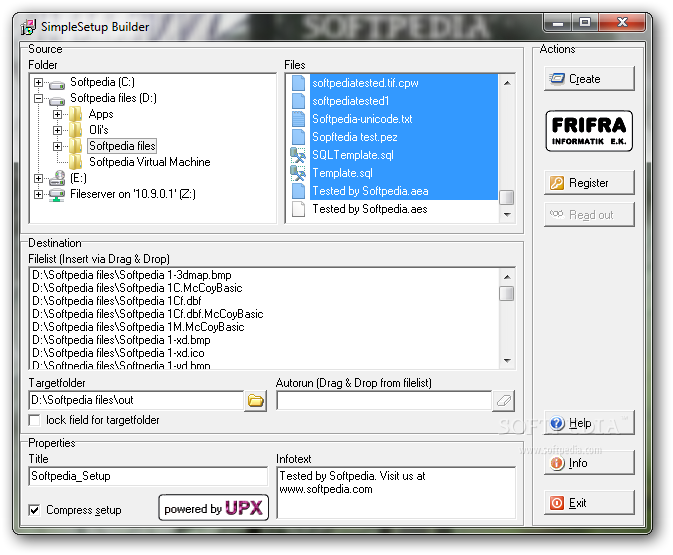Image resolution: width=673 pixels, height=555 pixels.
Task: Open the target folder browse icon
Action: tap(255, 401)
